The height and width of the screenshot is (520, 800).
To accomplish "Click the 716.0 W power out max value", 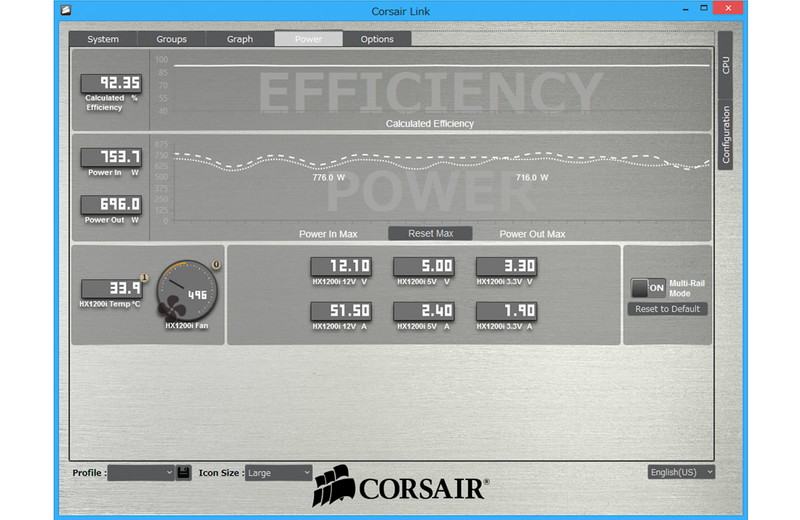I will 532,178.
